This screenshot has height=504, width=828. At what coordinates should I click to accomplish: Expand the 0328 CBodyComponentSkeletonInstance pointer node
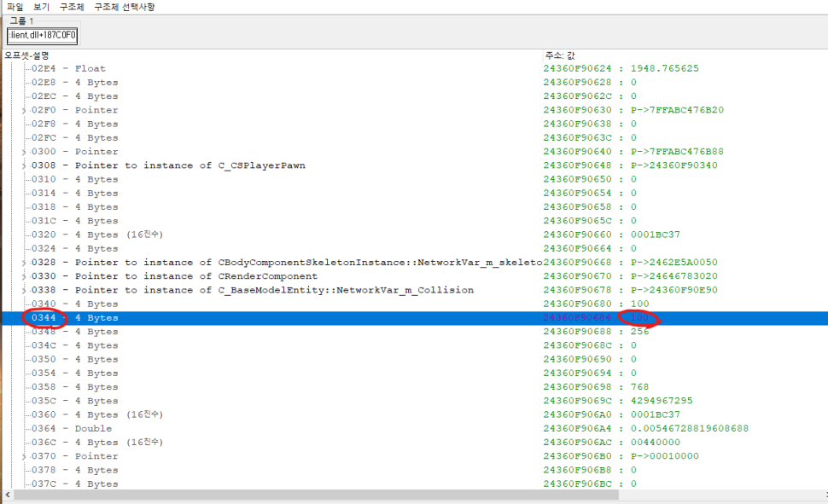pyautogui.click(x=24, y=263)
